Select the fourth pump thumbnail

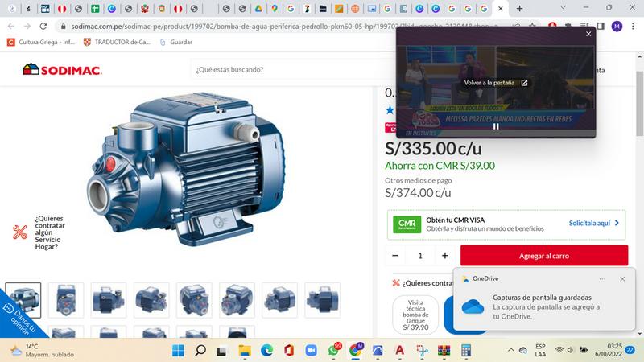click(151, 300)
